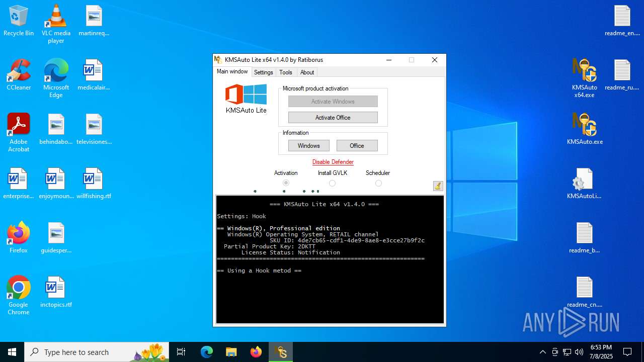Click the Activate Windows button

(333, 102)
